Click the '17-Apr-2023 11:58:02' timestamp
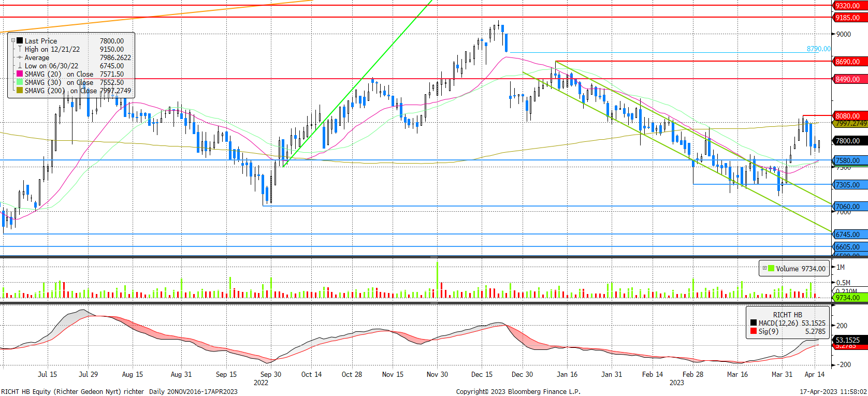The height and width of the screenshot is (396, 868). point(833,391)
